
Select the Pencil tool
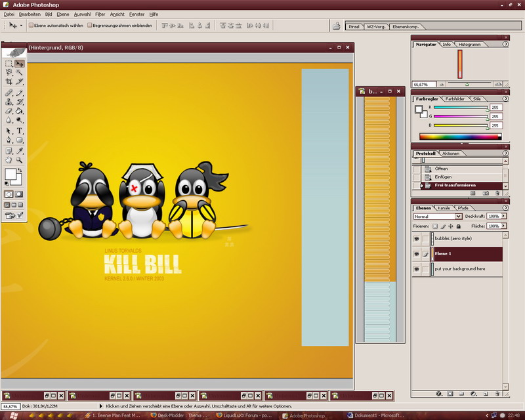pyautogui.click(x=20, y=93)
